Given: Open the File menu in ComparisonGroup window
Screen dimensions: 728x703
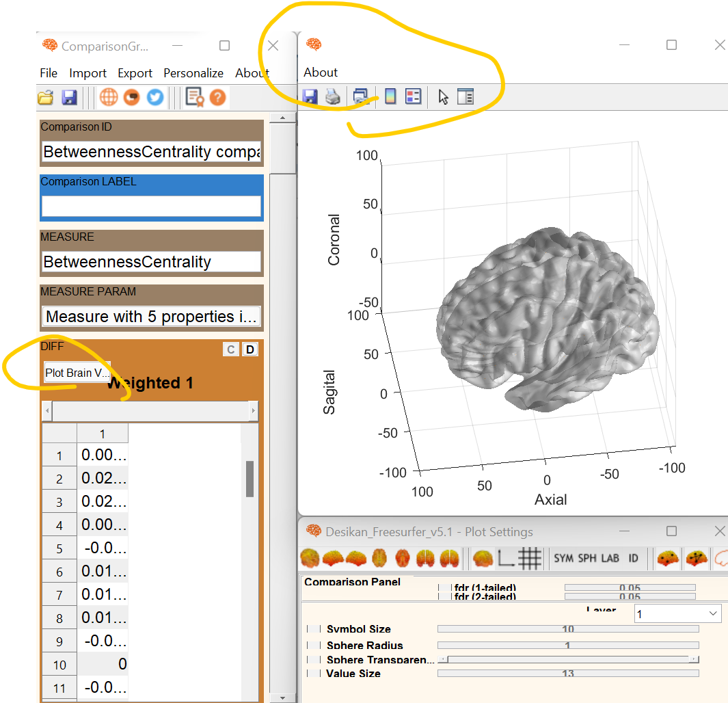Looking at the screenshot, I should click(x=48, y=72).
